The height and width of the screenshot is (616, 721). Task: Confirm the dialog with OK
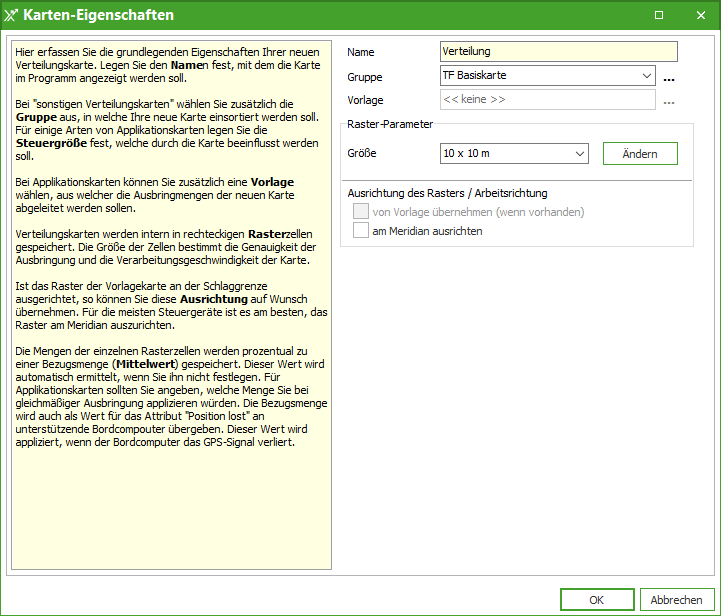pos(596,600)
